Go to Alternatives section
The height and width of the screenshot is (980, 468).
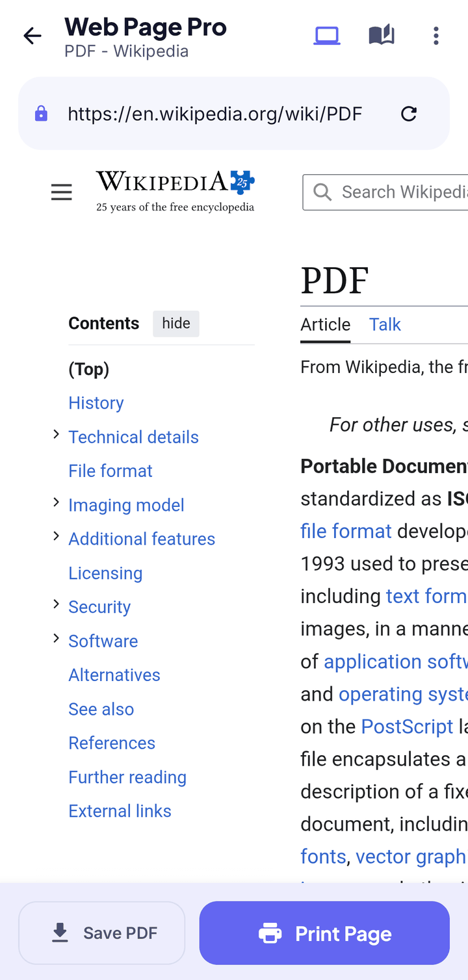click(x=114, y=675)
